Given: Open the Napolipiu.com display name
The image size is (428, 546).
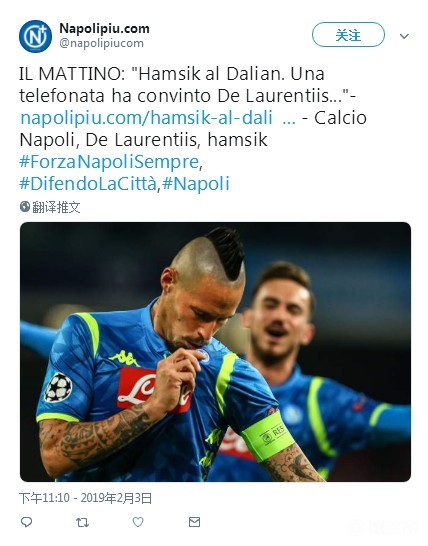Looking at the screenshot, I should pyautogui.click(x=104, y=28).
